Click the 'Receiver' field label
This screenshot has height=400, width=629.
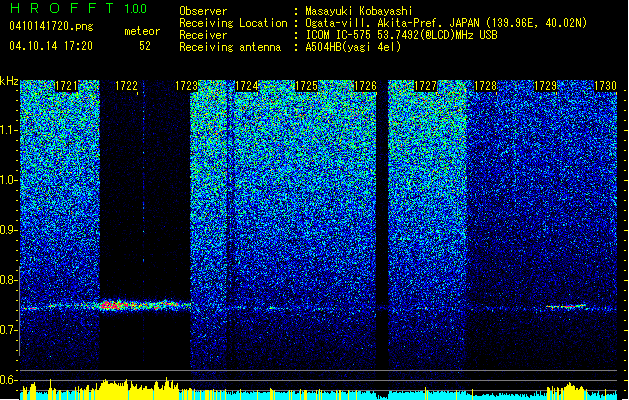coord(203,35)
